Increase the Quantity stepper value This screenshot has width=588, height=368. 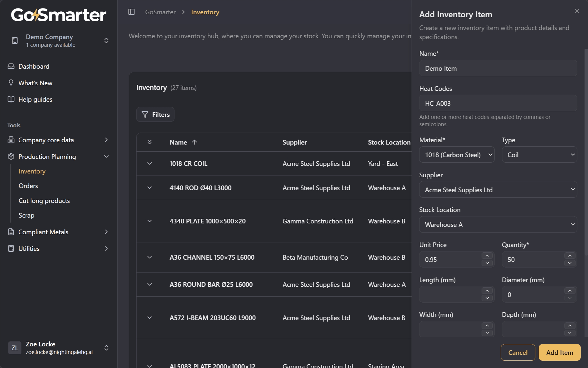point(570,256)
